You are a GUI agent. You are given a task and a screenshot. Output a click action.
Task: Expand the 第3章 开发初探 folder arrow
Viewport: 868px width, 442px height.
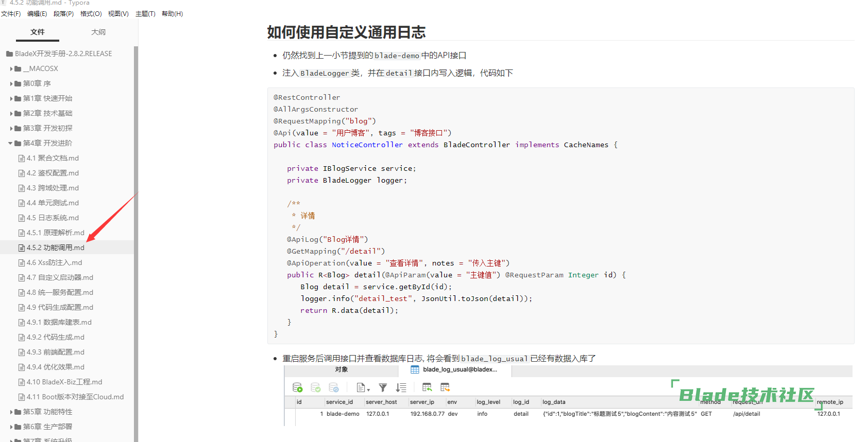click(x=11, y=129)
